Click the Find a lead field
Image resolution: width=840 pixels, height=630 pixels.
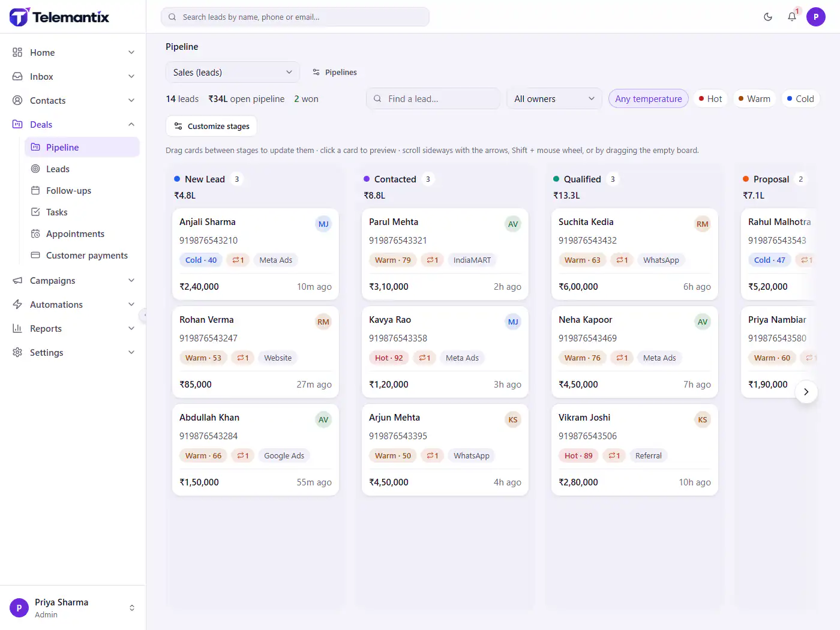(x=433, y=99)
